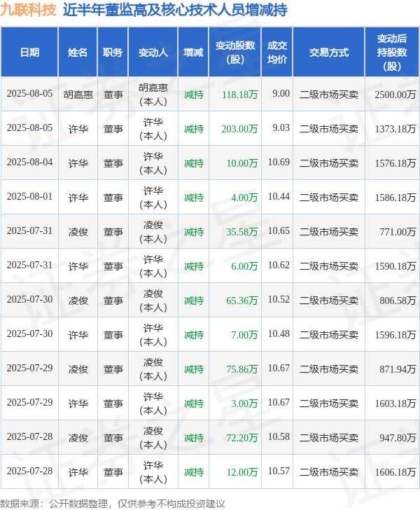
Task: Click the 2500.00万 holdings value
Action: pos(395,95)
